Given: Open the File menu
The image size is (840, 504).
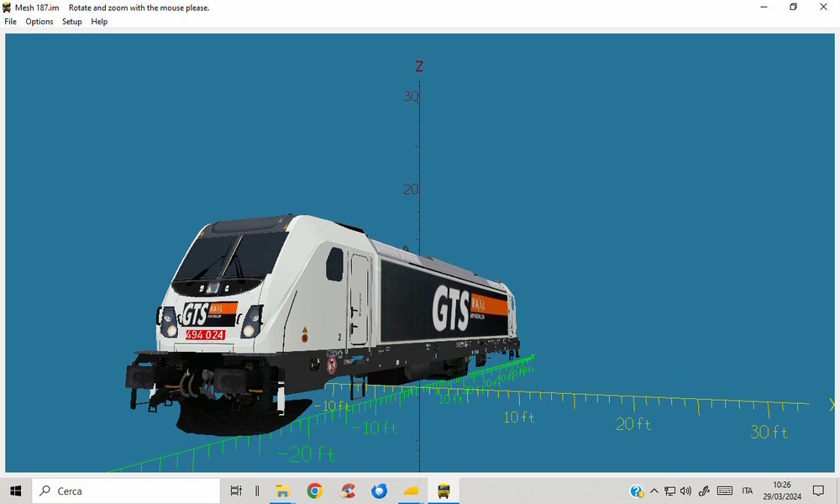Looking at the screenshot, I should [11, 22].
